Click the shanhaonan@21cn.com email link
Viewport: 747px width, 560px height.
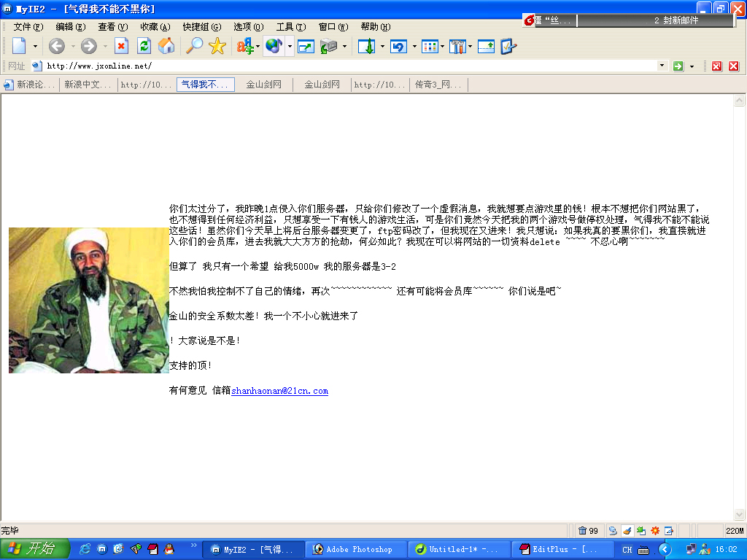(x=279, y=392)
